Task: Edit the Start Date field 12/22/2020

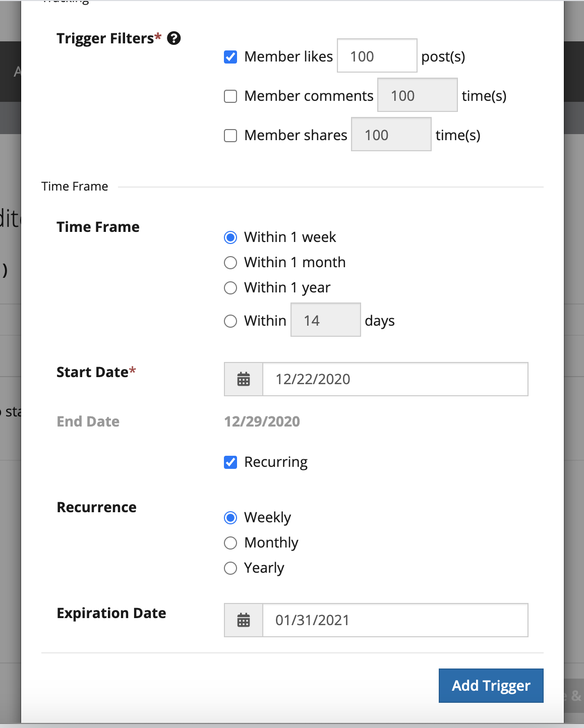Action: [395, 379]
